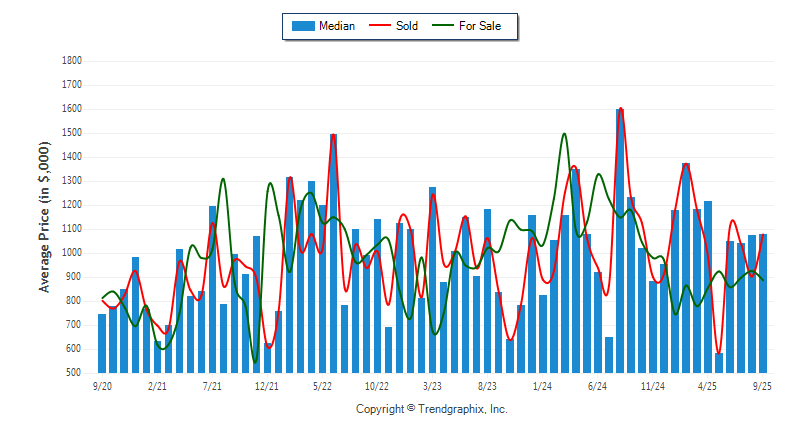Select the 9/20 x-axis label

(101, 385)
